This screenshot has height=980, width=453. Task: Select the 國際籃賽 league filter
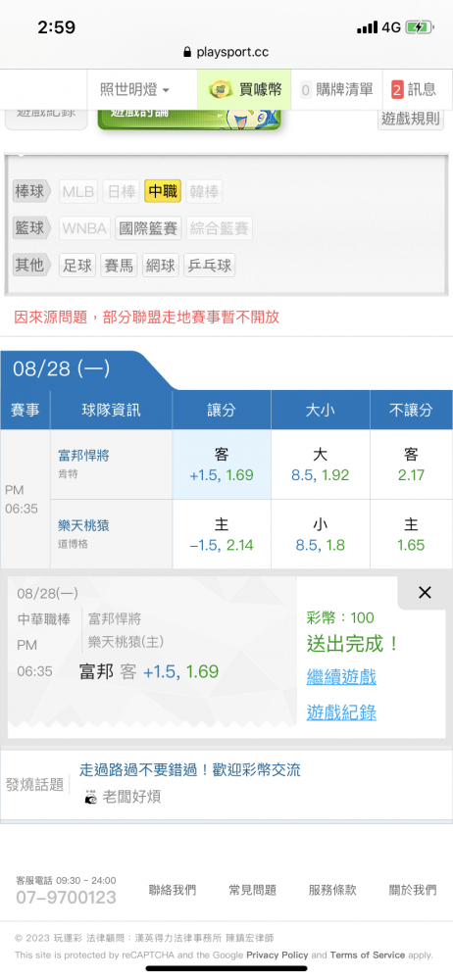pos(148,228)
